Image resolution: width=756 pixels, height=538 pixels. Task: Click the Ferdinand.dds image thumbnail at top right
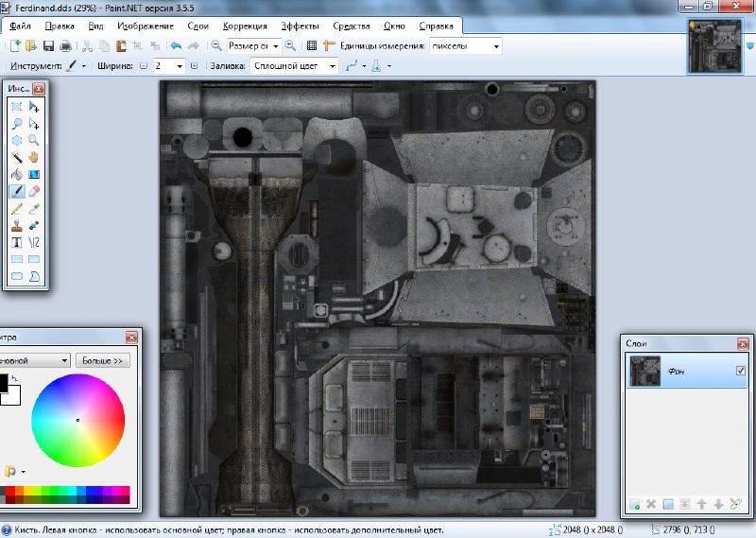(715, 46)
